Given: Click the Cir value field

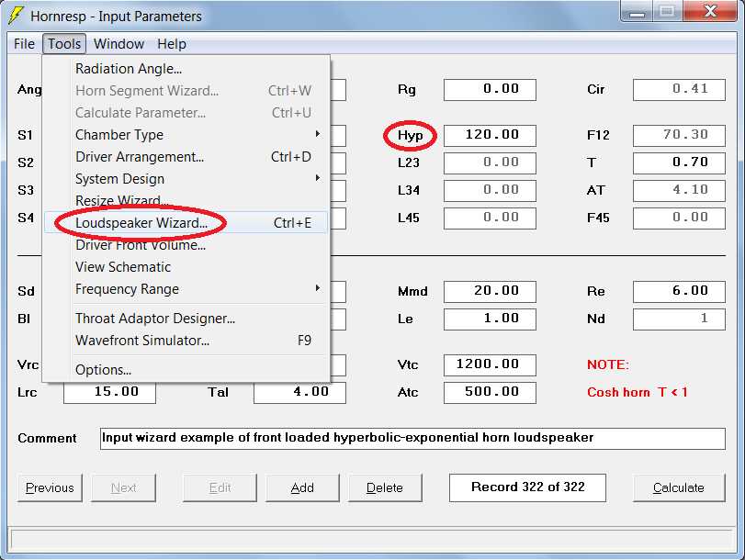Looking at the screenshot, I should [x=679, y=90].
